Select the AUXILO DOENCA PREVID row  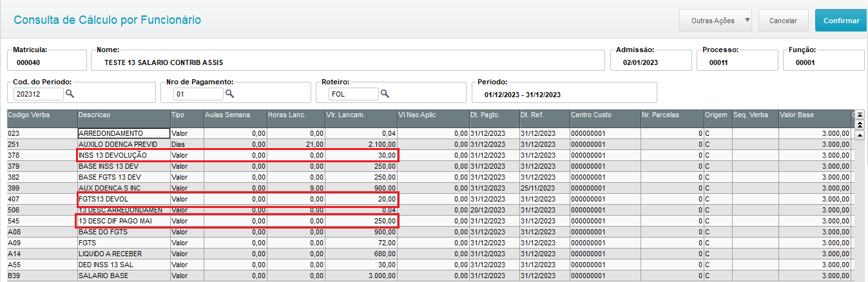(429, 144)
